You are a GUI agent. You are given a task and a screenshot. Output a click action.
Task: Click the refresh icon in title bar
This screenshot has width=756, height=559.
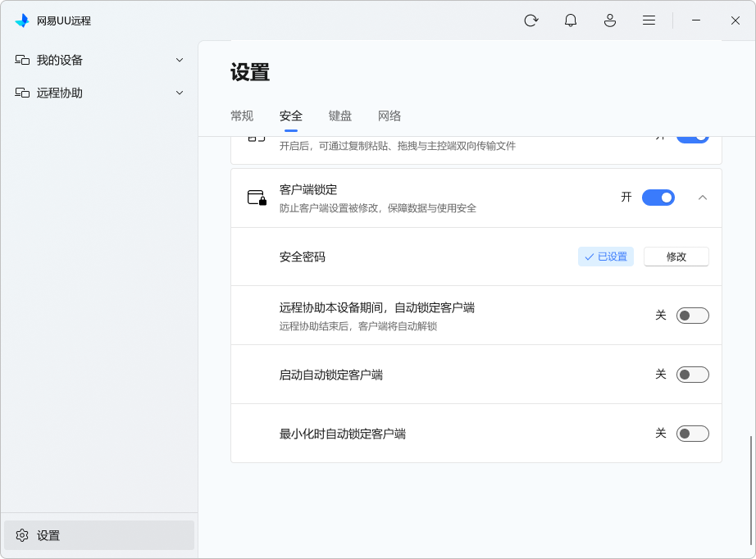(531, 20)
